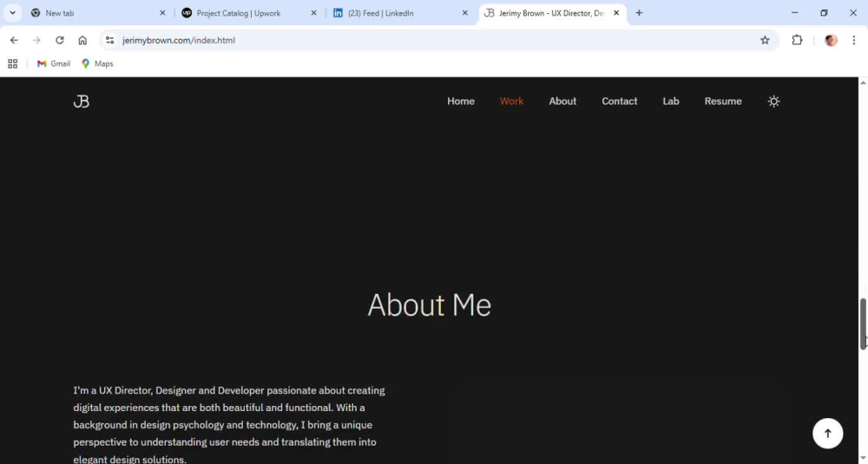Click the browser home icon

click(x=82, y=41)
